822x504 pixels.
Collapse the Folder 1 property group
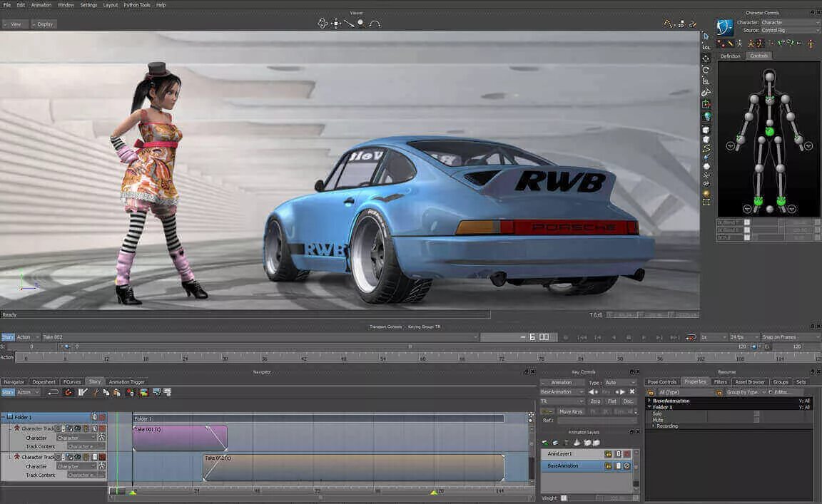click(649, 407)
